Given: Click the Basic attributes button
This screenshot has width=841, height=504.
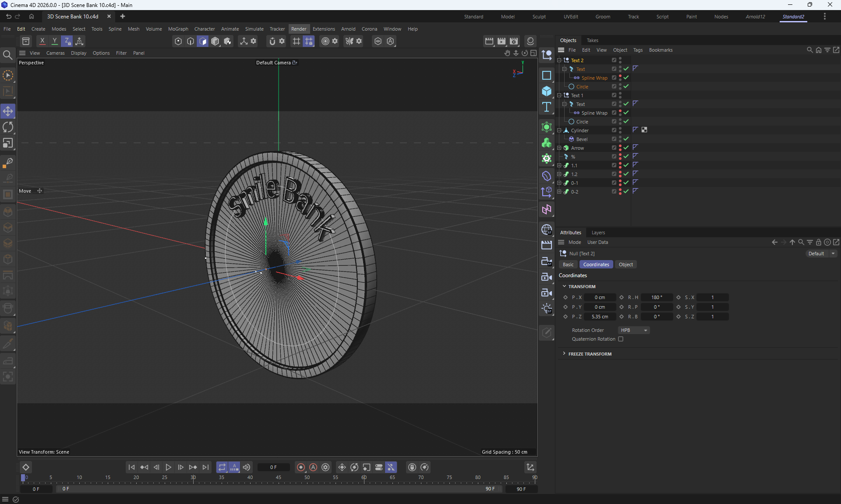Looking at the screenshot, I should pyautogui.click(x=568, y=264).
